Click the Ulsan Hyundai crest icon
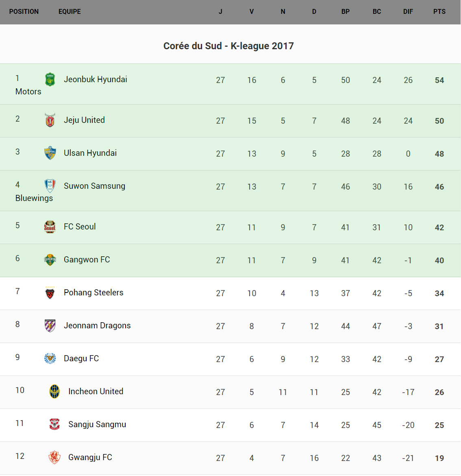 click(x=50, y=153)
